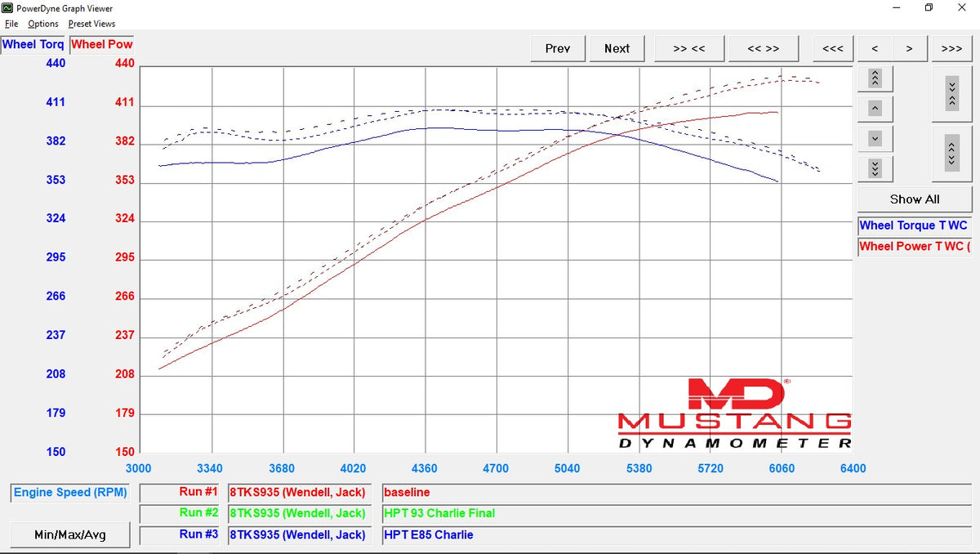Click the Run #1 label
Viewport: 980px width, 554px height.
click(x=180, y=493)
